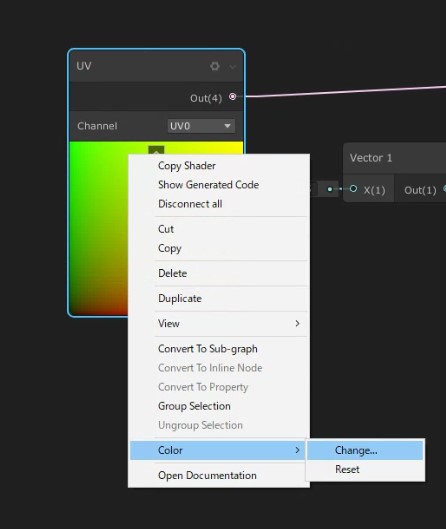Click the X(1) input port on Vector 1
446x529 pixels.
(x=353, y=189)
